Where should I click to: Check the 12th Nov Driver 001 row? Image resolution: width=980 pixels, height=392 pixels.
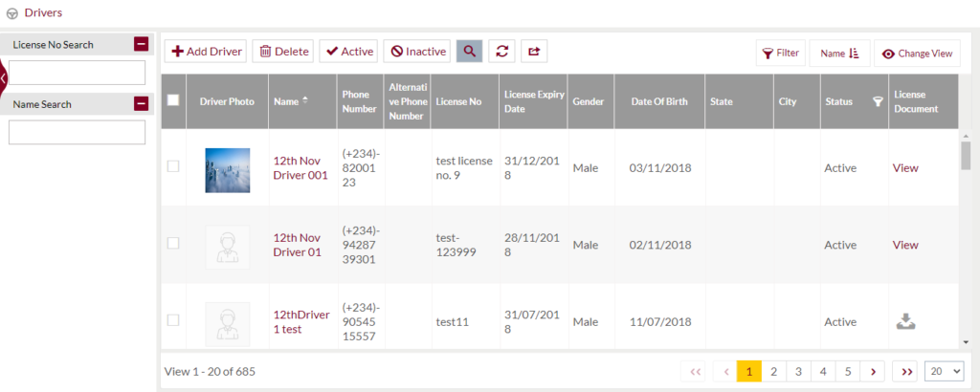click(173, 166)
